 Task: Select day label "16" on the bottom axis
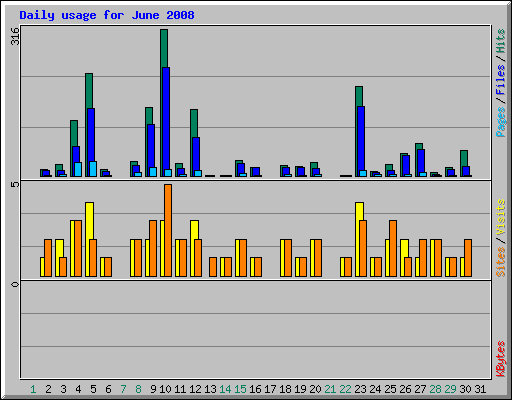(x=255, y=389)
